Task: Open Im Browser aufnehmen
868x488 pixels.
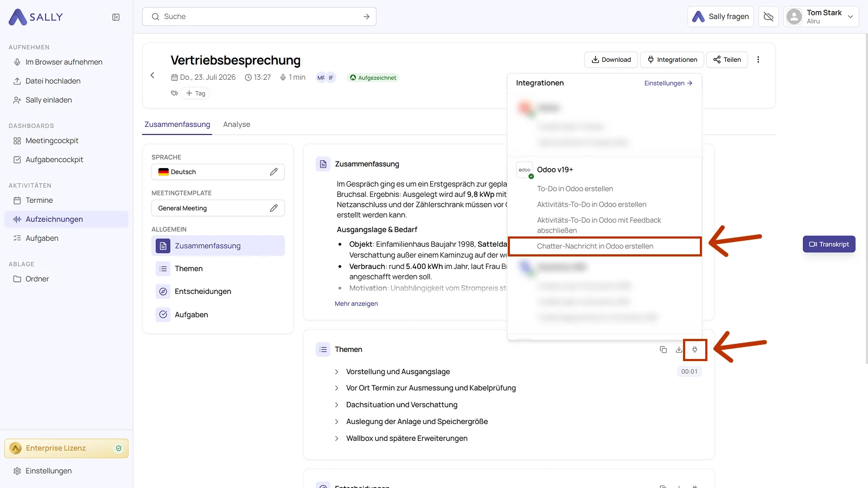Action: pyautogui.click(x=67, y=62)
